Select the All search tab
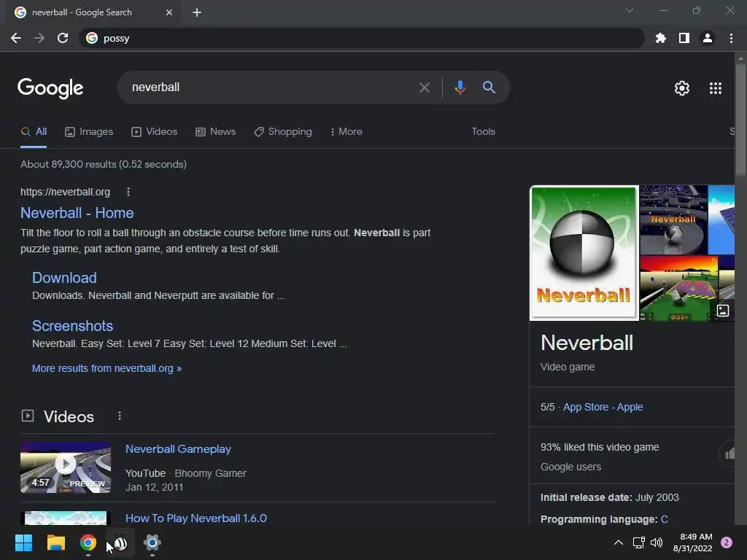This screenshot has height=560, width=747. (x=34, y=132)
